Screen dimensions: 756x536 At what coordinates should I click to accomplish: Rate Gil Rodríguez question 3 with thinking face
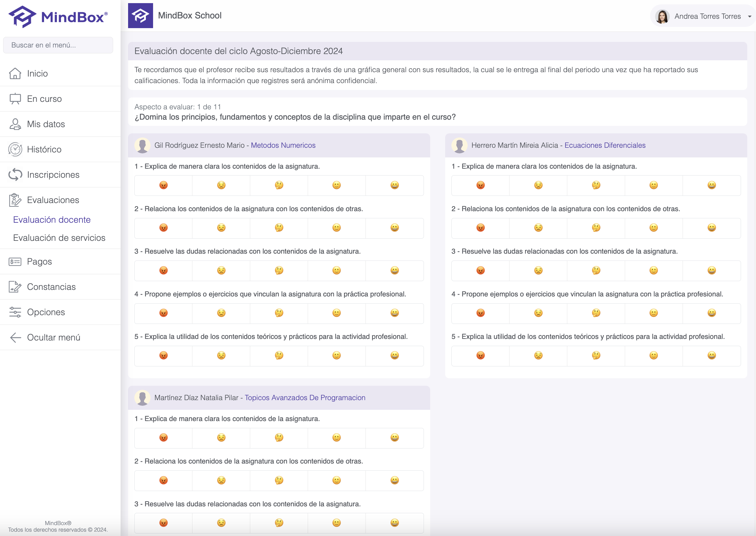279,270
